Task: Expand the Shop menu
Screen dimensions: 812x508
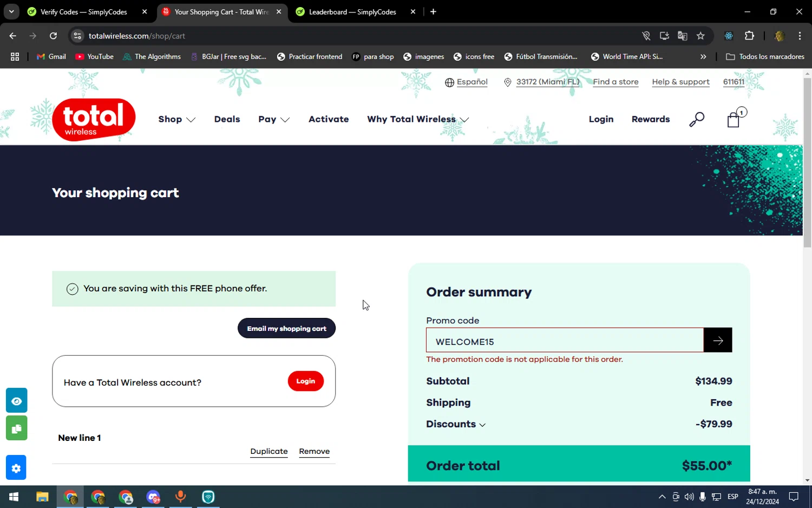Action: pyautogui.click(x=177, y=119)
